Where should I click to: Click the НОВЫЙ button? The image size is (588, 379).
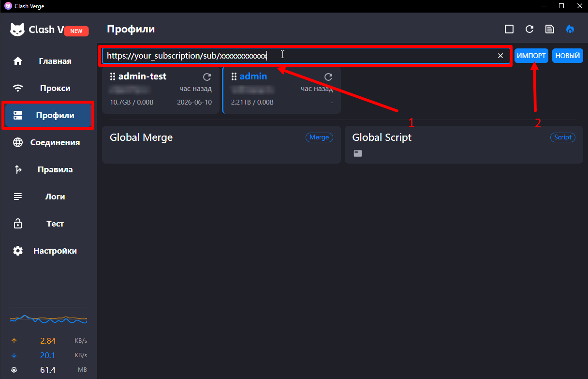pos(568,56)
